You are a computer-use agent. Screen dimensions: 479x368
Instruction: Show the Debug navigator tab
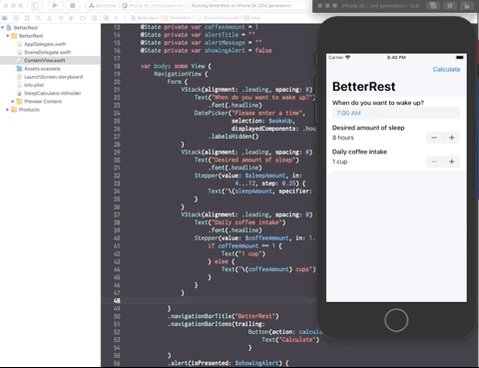point(72,18)
